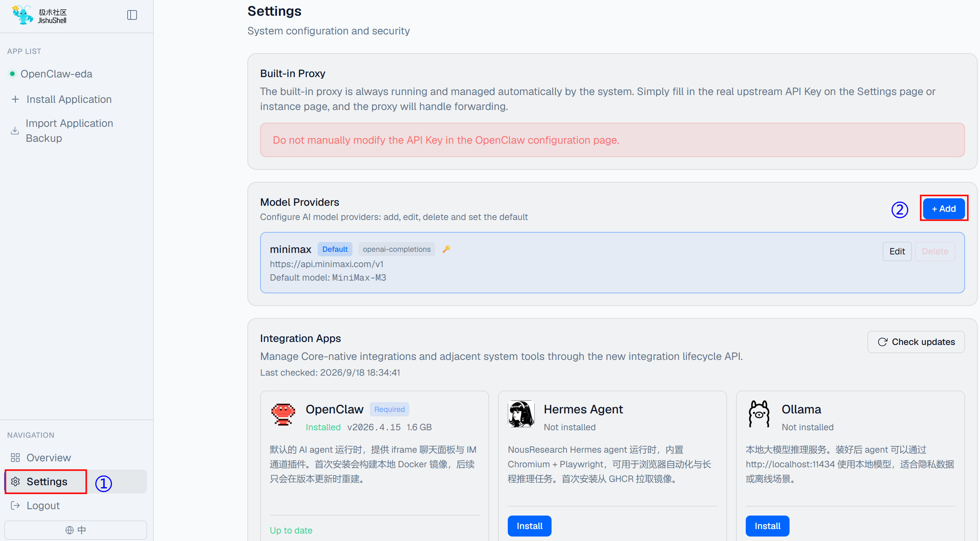This screenshot has width=980, height=541.
Task: Click the Default badge on minimax
Action: (335, 249)
